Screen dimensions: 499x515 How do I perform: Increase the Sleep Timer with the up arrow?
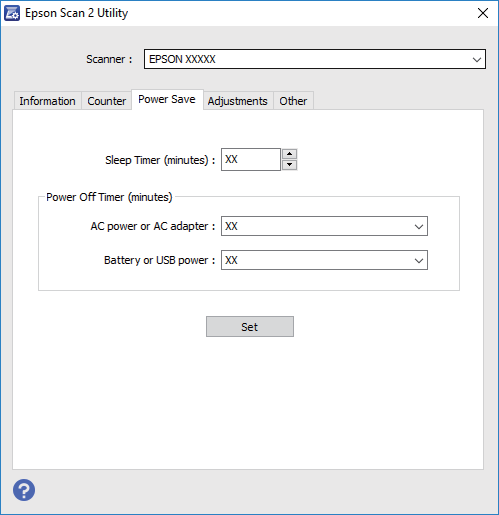point(289,154)
